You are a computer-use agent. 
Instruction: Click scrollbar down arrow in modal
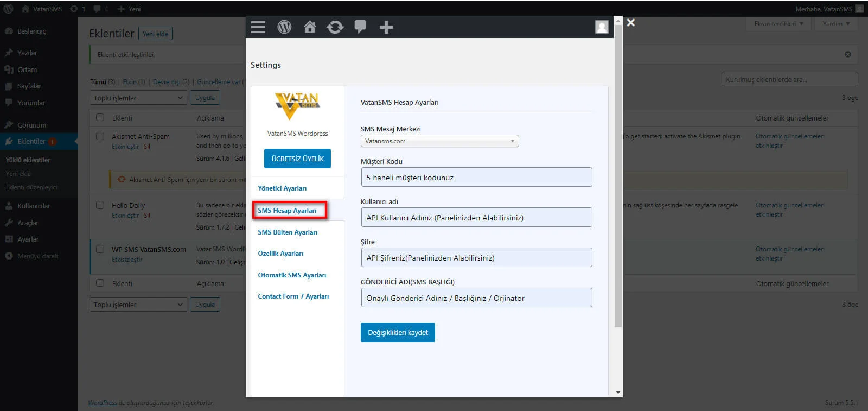(x=618, y=393)
